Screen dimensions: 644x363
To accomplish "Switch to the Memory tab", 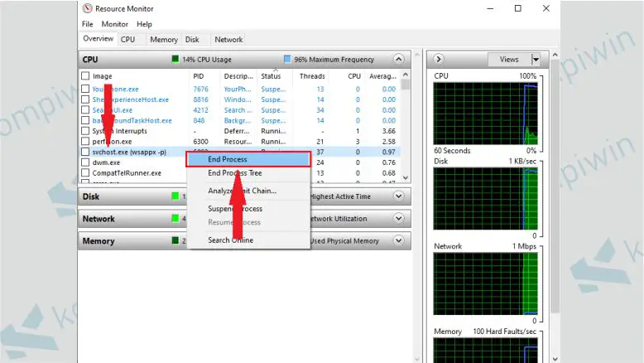I will click(x=163, y=40).
